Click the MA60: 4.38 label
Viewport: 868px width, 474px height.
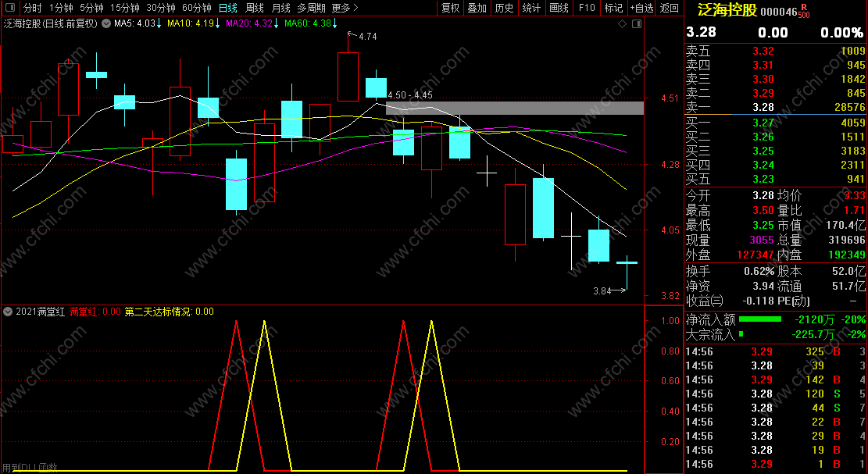(x=308, y=23)
